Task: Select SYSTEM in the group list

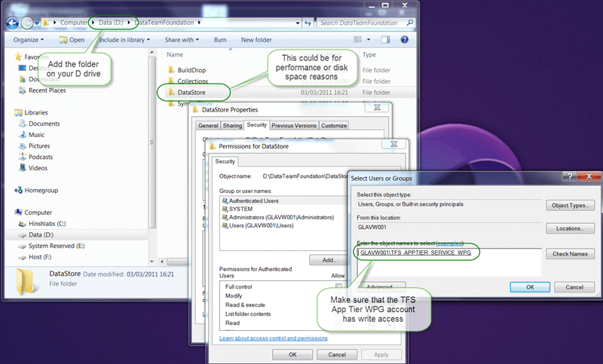Action: [x=240, y=209]
